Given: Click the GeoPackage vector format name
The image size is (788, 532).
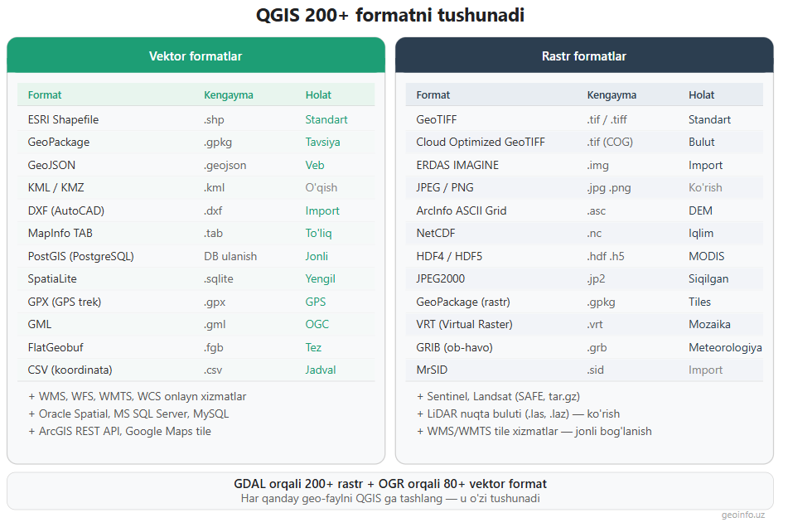Looking at the screenshot, I should (x=58, y=142).
